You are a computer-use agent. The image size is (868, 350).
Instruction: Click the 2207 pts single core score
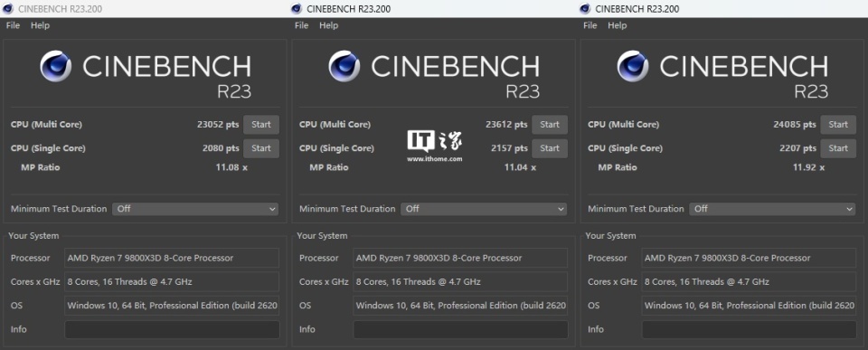pos(797,148)
